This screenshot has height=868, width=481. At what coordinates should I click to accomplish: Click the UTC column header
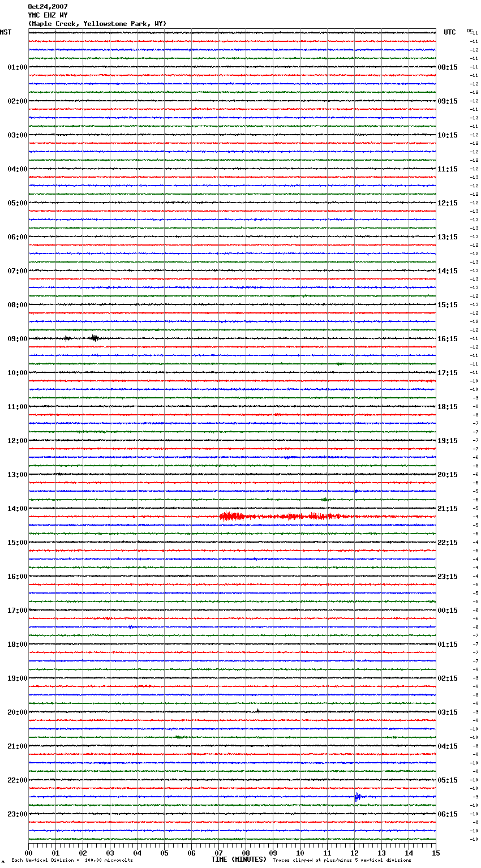450,32
